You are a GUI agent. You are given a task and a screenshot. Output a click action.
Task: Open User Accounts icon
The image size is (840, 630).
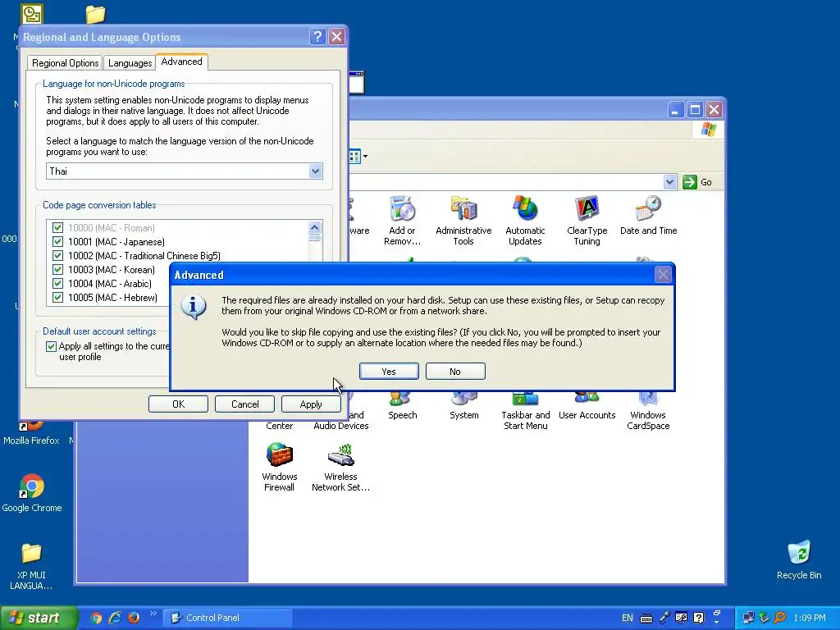(587, 407)
